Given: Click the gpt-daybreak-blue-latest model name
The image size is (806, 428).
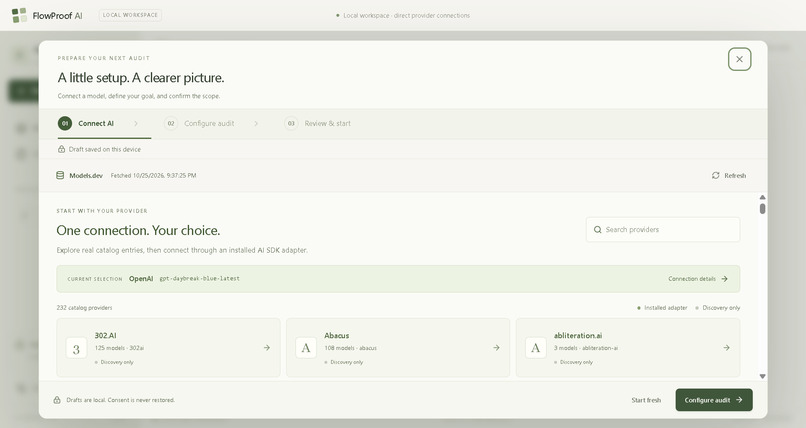Looking at the screenshot, I should pyautogui.click(x=199, y=278).
